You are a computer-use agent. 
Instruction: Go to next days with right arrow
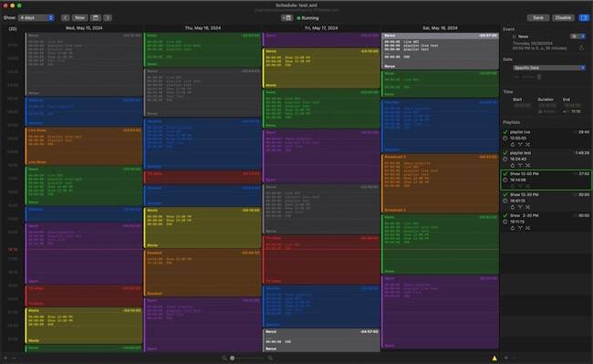pyautogui.click(x=108, y=17)
